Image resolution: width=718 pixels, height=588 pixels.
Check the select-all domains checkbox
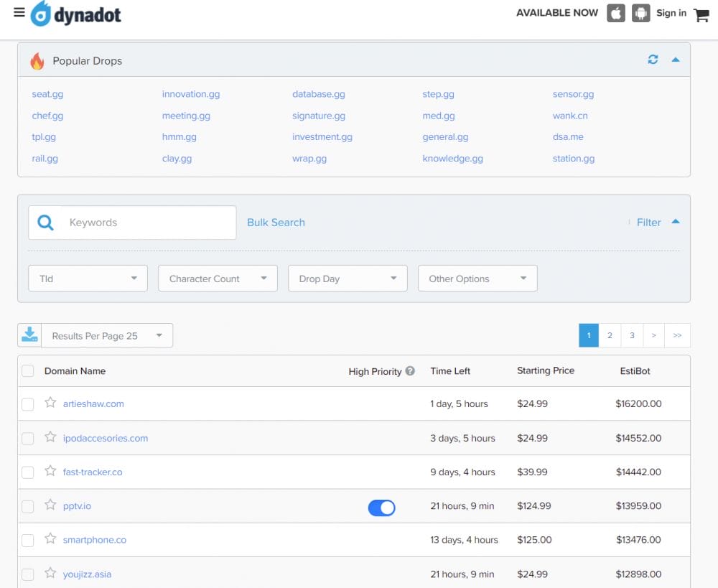pyautogui.click(x=27, y=371)
